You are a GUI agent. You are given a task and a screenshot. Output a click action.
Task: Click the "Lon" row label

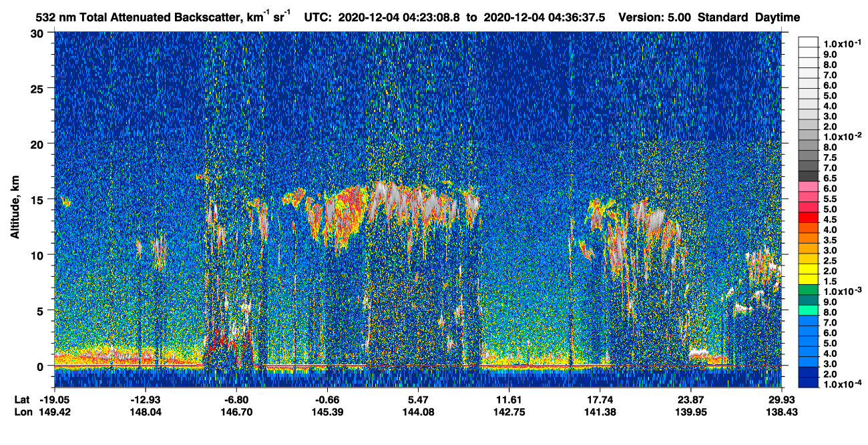[23, 412]
